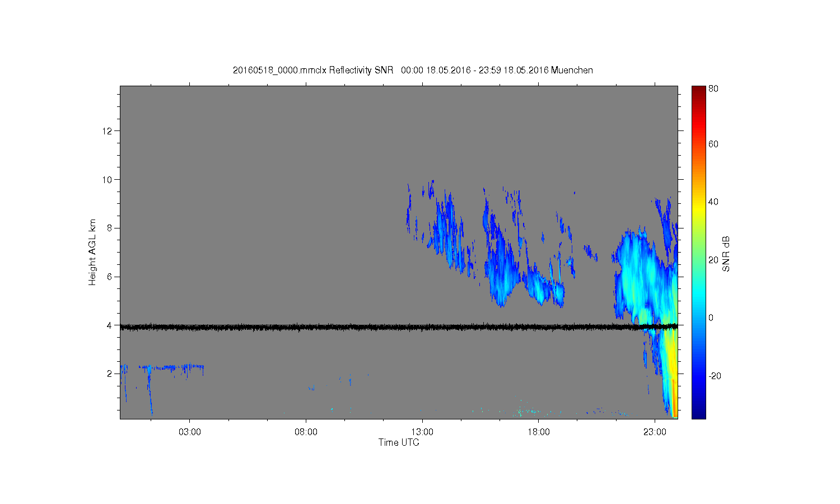Click the 03:00 time tick label
840x504 pixels.
(x=190, y=432)
